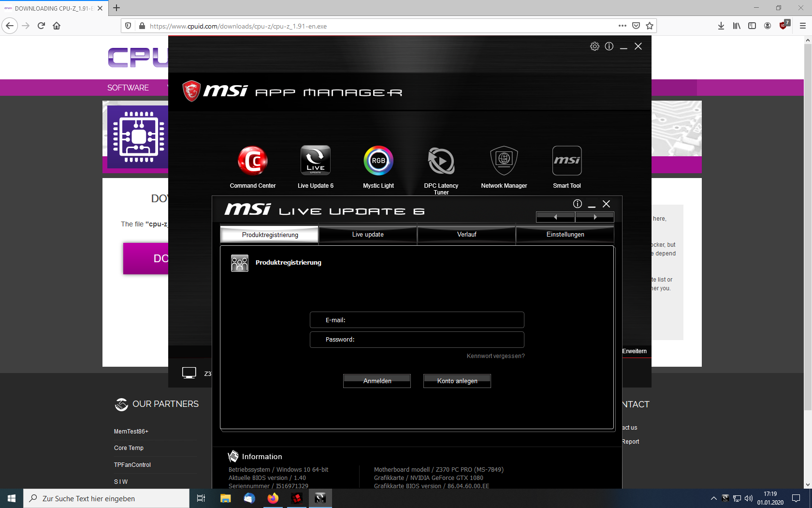Viewport: 812px width, 508px height.
Task: Open Firefox library icon
Action: click(x=737, y=26)
